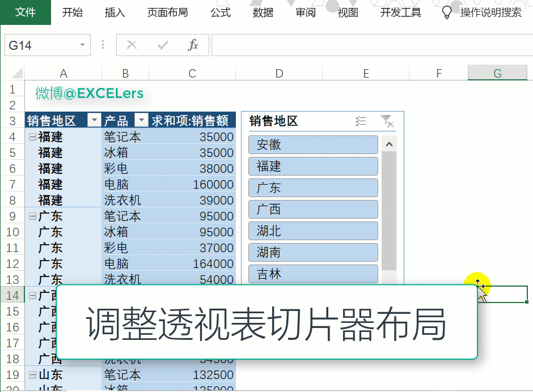Click the formula bar confirm checkmark icon
The height and width of the screenshot is (392, 533).
(163, 45)
